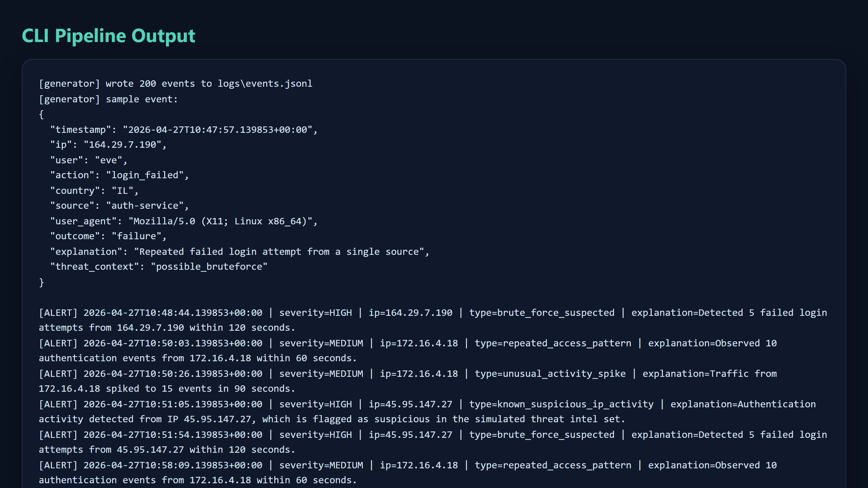Click the unusual_activity_spike alert type

point(550,373)
